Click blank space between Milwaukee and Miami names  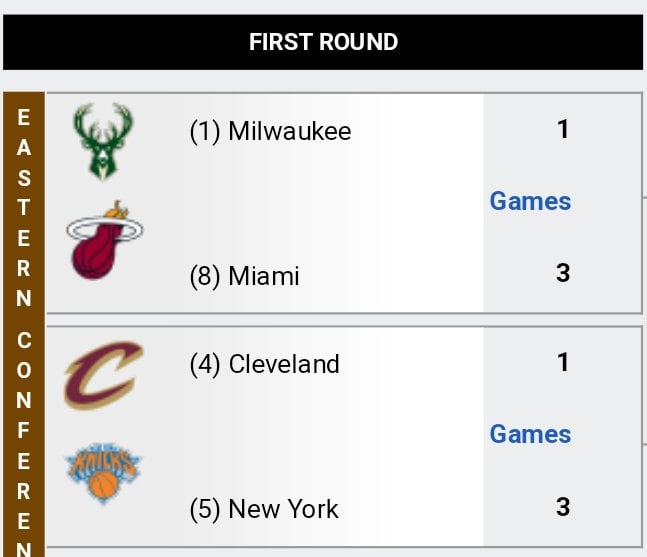tap(300, 203)
